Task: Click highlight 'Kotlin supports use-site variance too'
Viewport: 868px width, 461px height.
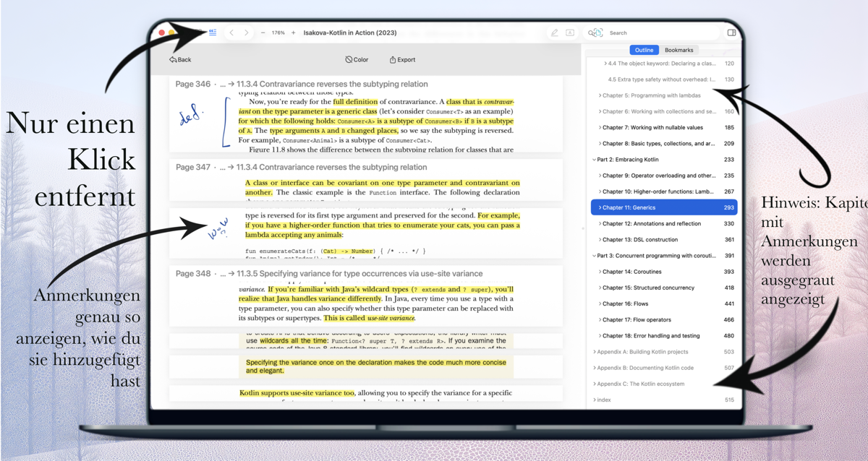Action: (x=297, y=393)
